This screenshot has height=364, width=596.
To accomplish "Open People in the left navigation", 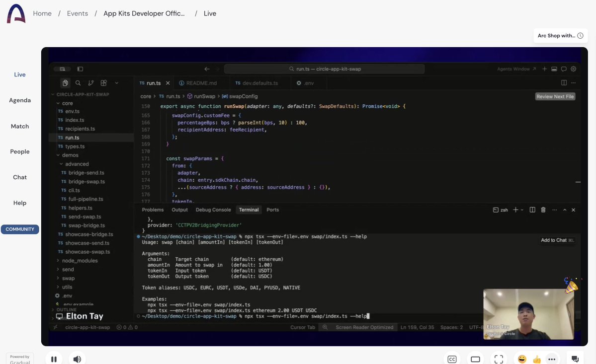I will coord(20,151).
